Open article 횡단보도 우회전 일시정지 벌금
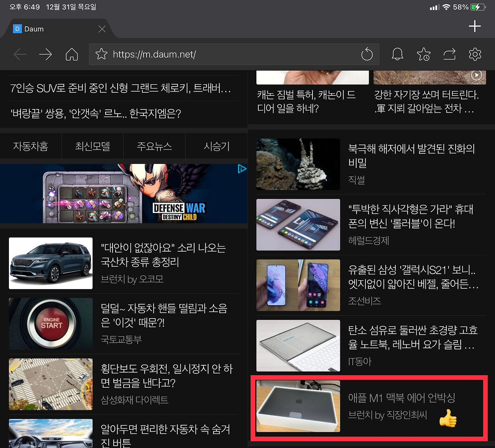This screenshot has height=448, width=495. point(167,376)
